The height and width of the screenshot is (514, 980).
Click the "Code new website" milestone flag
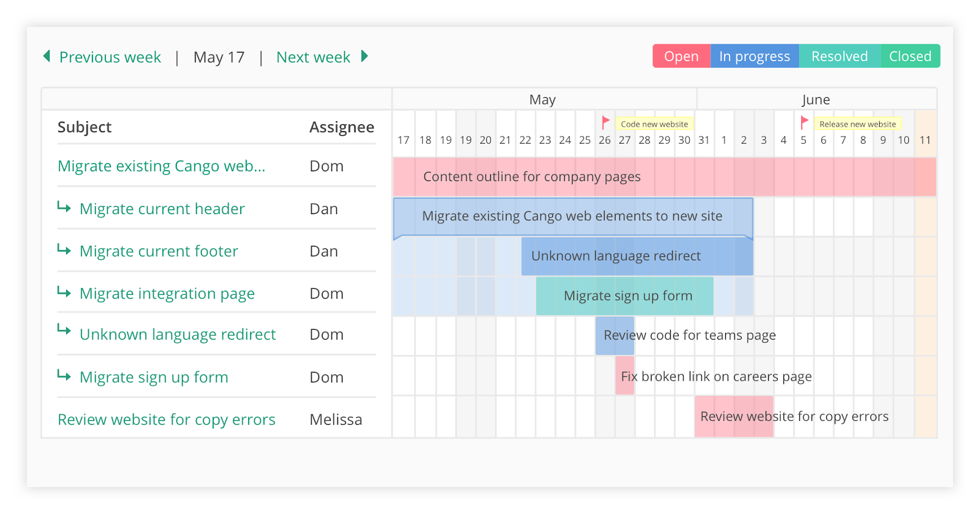point(605,122)
